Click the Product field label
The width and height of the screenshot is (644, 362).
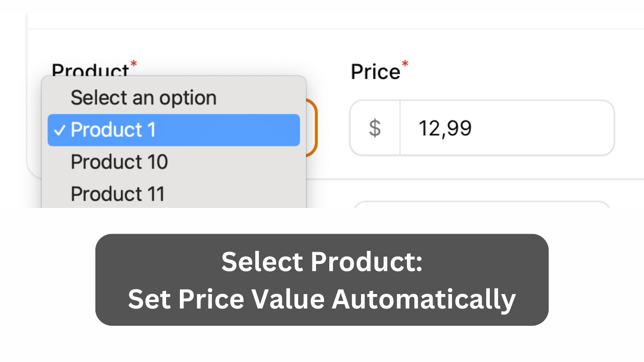pyautogui.click(x=90, y=70)
